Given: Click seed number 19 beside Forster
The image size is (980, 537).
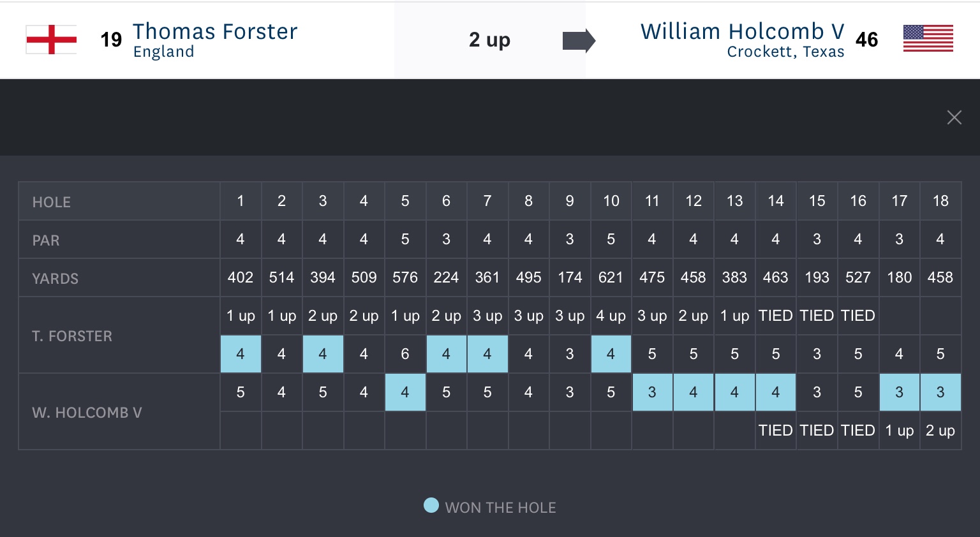Looking at the screenshot, I should click(x=111, y=40).
